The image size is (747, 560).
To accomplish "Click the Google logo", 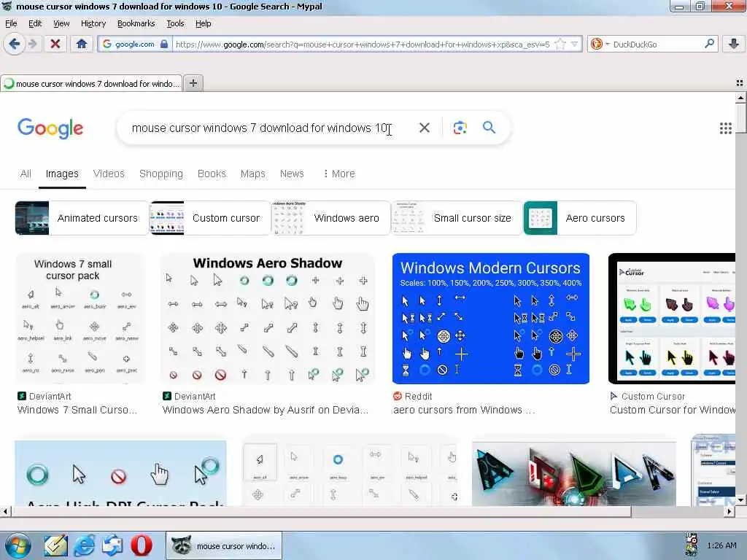I will 50,128.
